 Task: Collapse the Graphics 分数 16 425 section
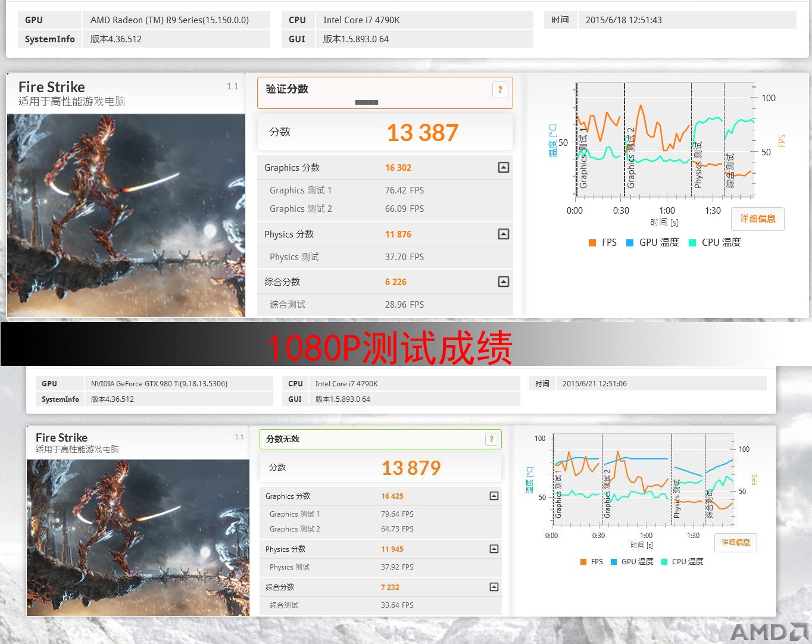(x=494, y=496)
